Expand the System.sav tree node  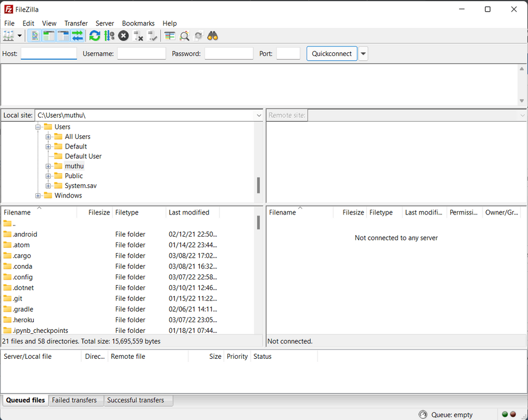pyautogui.click(x=48, y=186)
